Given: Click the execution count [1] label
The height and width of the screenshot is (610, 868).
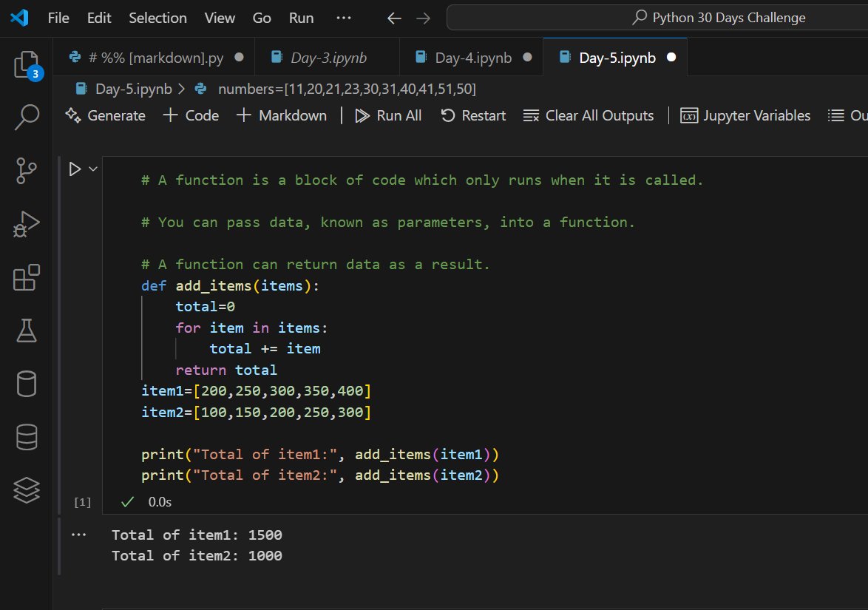Looking at the screenshot, I should [83, 502].
